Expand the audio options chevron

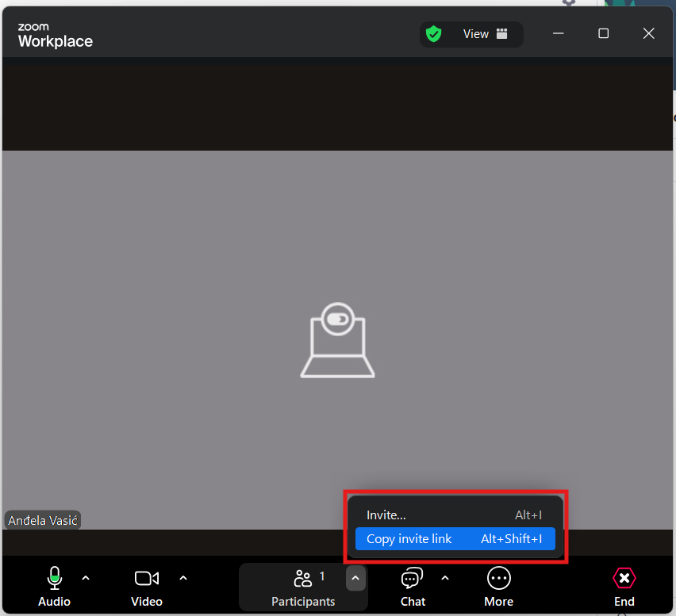pyautogui.click(x=86, y=578)
